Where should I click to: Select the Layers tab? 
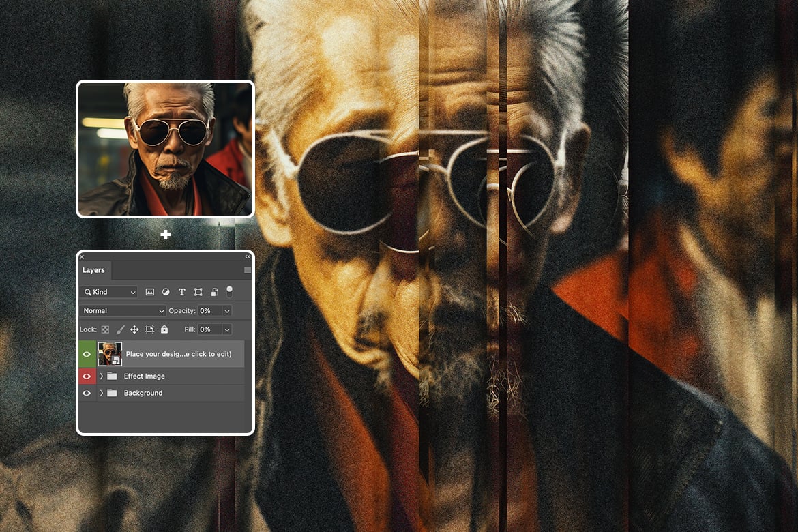(x=93, y=270)
